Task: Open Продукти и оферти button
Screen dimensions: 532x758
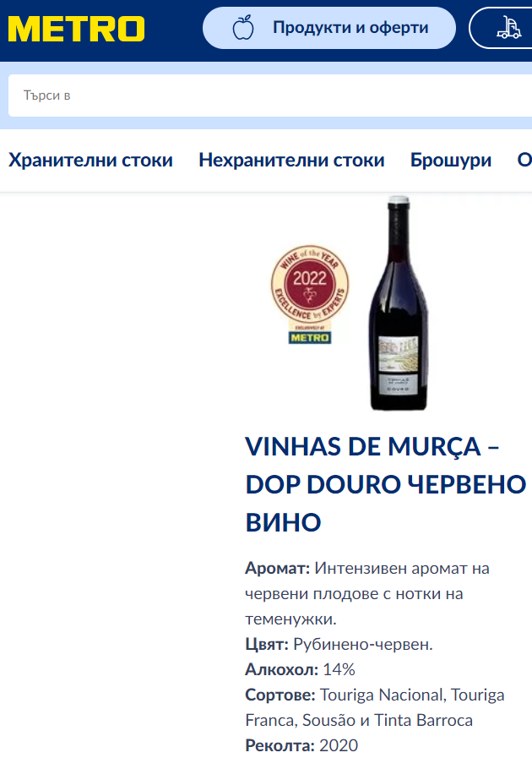Action: [x=329, y=28]
